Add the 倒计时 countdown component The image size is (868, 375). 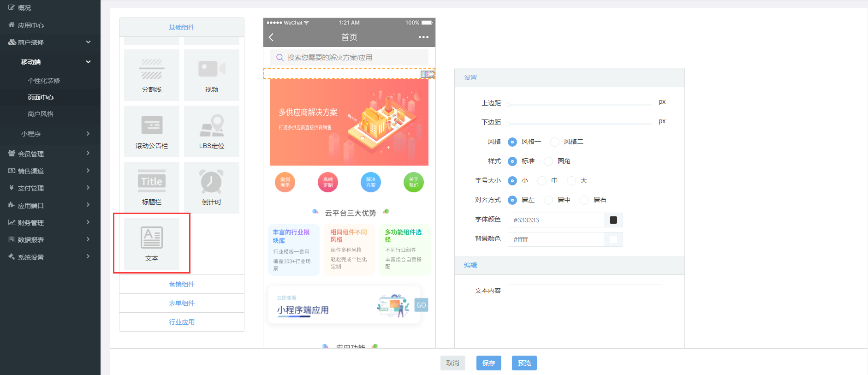(x=211, y=187)
